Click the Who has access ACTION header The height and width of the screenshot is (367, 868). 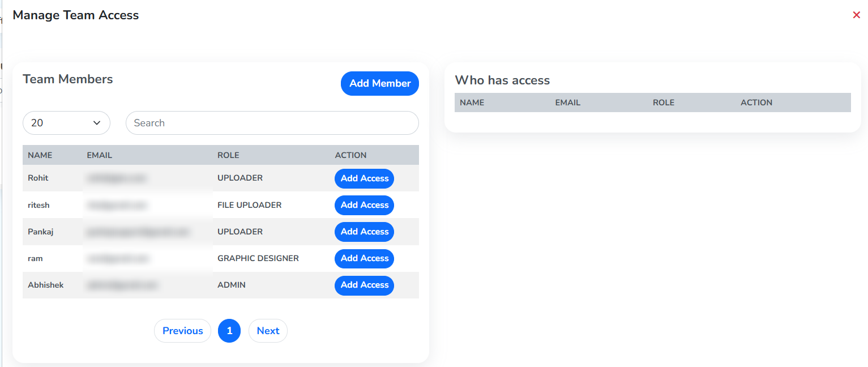756,103
